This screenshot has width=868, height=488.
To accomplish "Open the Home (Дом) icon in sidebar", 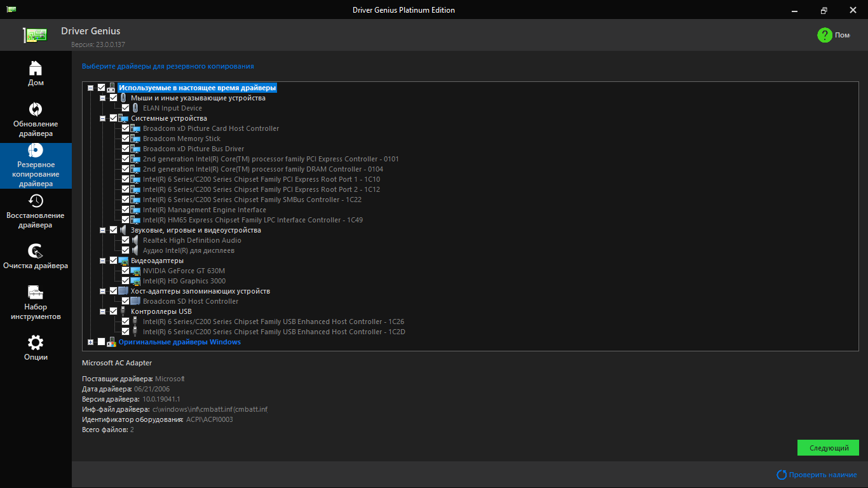I will point(36,67).
